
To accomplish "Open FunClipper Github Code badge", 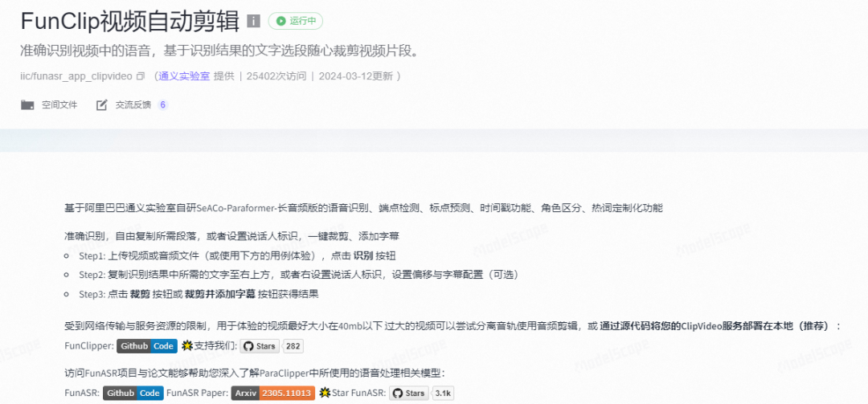I will pyautogui.click(x=147, y=346).
